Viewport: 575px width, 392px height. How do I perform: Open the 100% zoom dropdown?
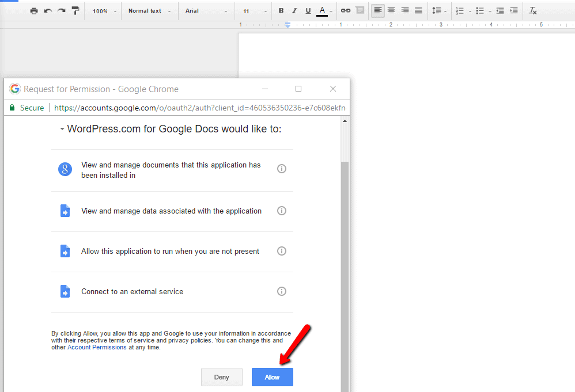[x=104, y=11]
